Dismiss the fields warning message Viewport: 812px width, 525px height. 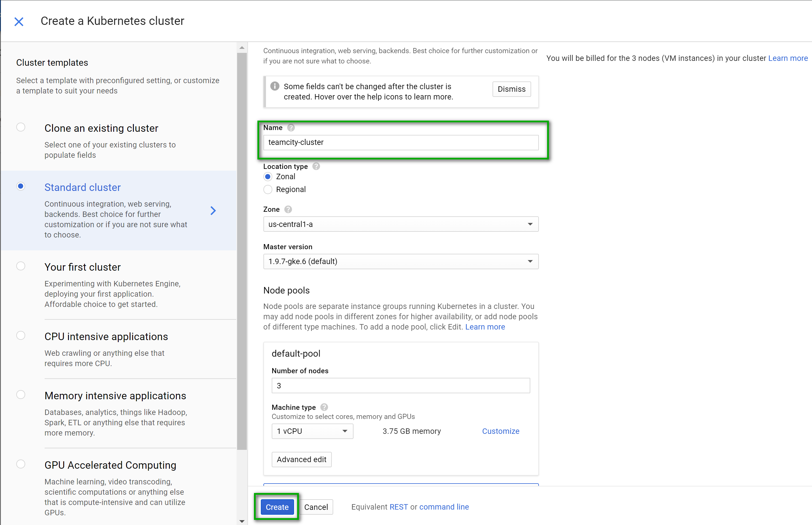pyautogui.click(x=511, y=89)
